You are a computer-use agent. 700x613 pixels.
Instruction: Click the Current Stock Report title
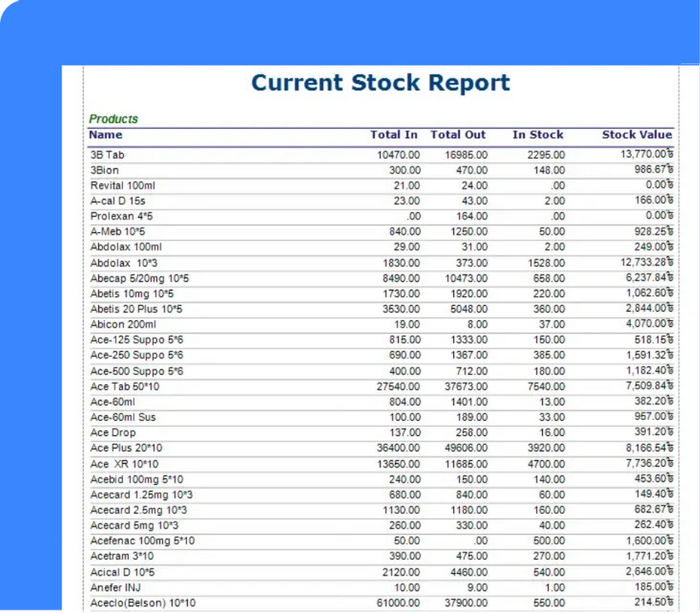click(381, 83)
